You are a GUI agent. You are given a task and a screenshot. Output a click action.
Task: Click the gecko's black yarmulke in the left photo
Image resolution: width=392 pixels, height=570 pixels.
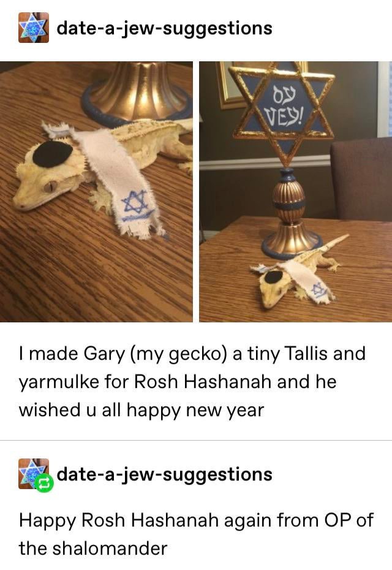tap(53, 153)
